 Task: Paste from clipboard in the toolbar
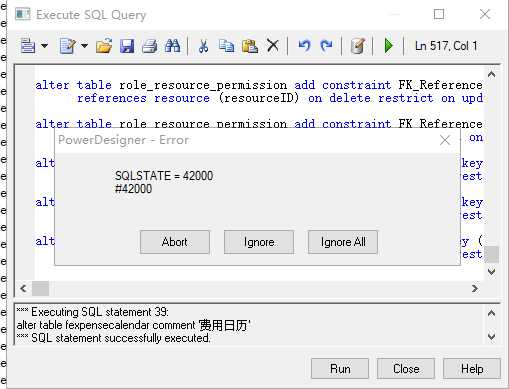[250, 46]
